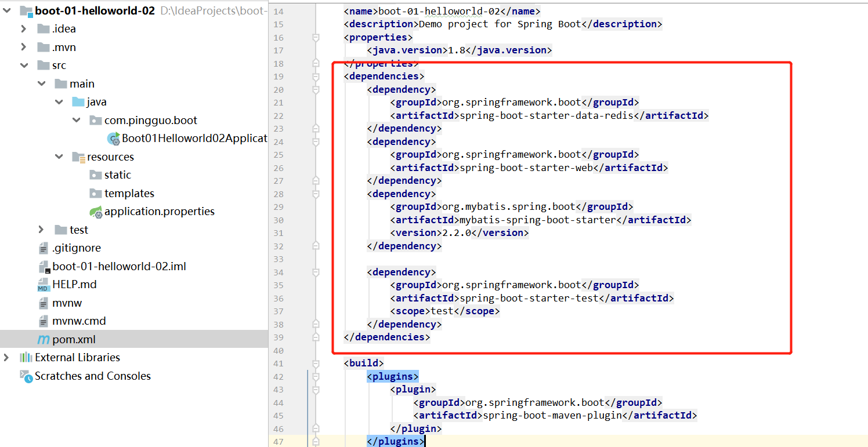Fold the dependency block at line 20
This screenshot has height=447, width=868.
tap(316, 89)
